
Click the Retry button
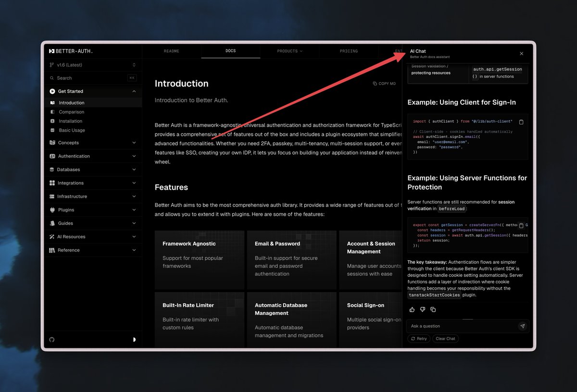pos(418,339)
